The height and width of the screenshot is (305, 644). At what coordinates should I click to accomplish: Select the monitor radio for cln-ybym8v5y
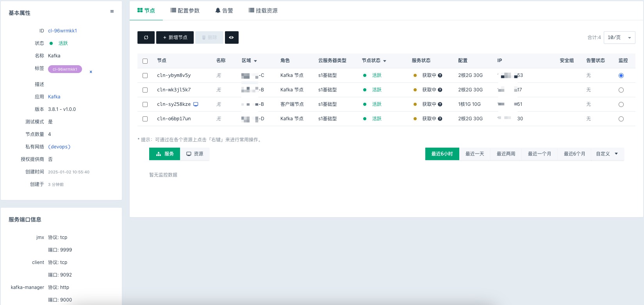point(621,76)
